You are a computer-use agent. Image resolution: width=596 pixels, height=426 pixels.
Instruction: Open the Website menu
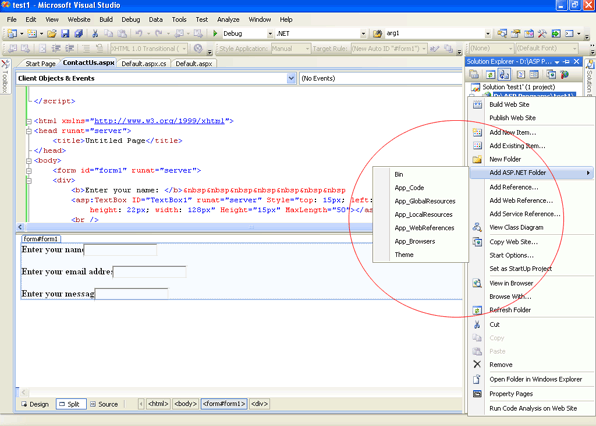coord(79,19)
